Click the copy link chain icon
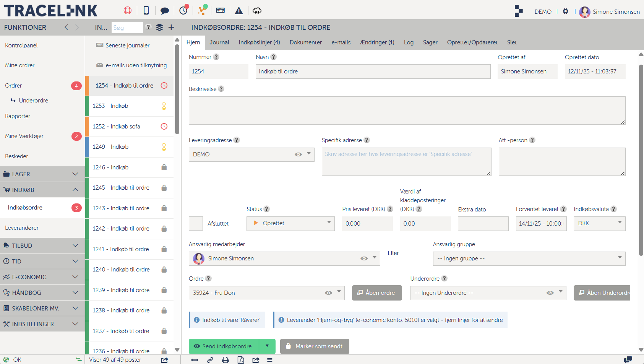Image resolution: width=644 pixels, height=364 pixels. [x=210, y=360]
